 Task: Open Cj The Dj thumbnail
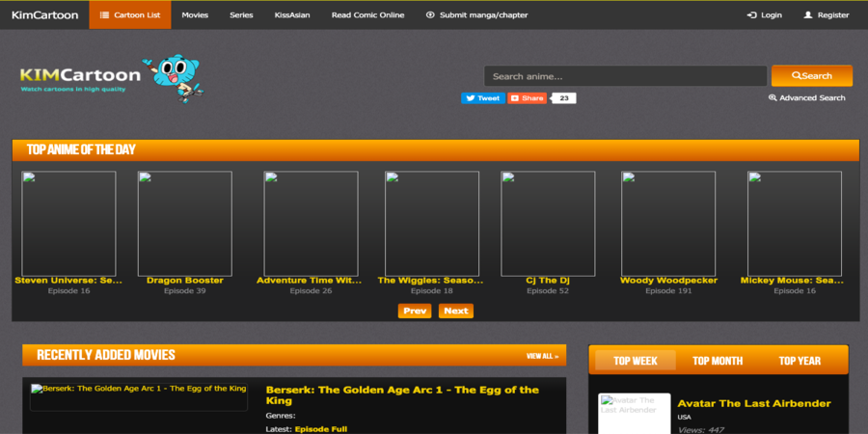click(x=548, y=224)
